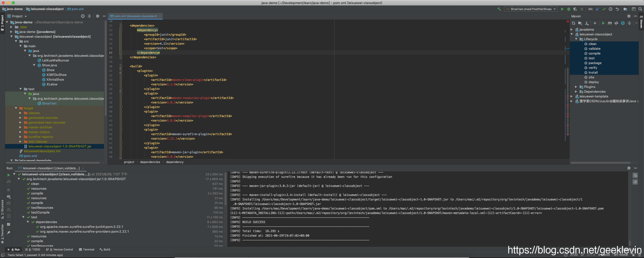Run with Coverage from the top toolbar
The height and width of the screenshot is (258, 644).
click(x=575, y=9)
